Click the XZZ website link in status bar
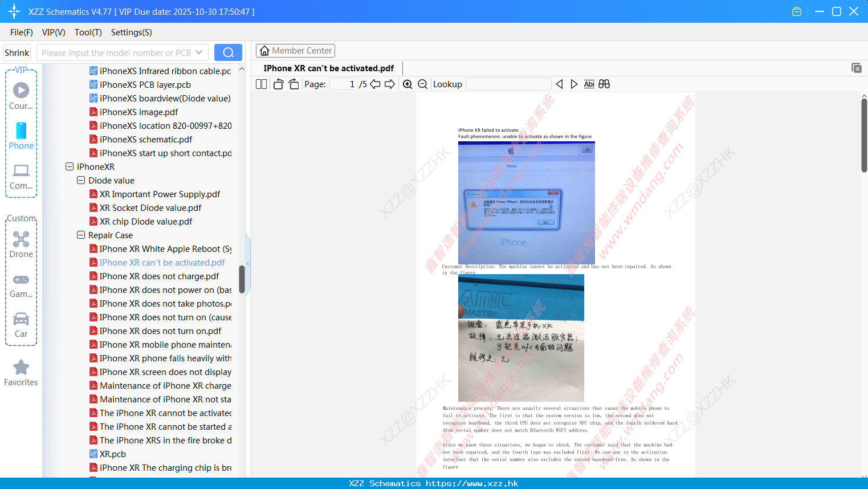 click(472, 483)
